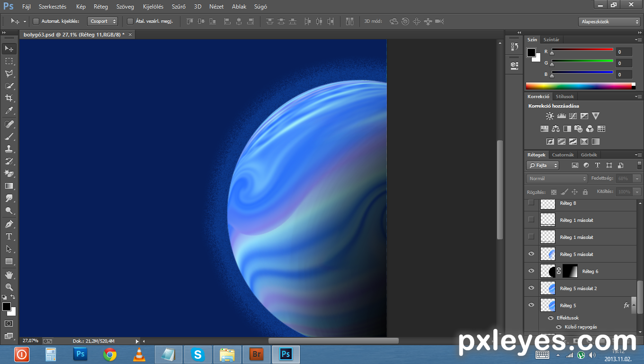Open the Szűrő menu
644x364 pixels.
tap(179, 7)
